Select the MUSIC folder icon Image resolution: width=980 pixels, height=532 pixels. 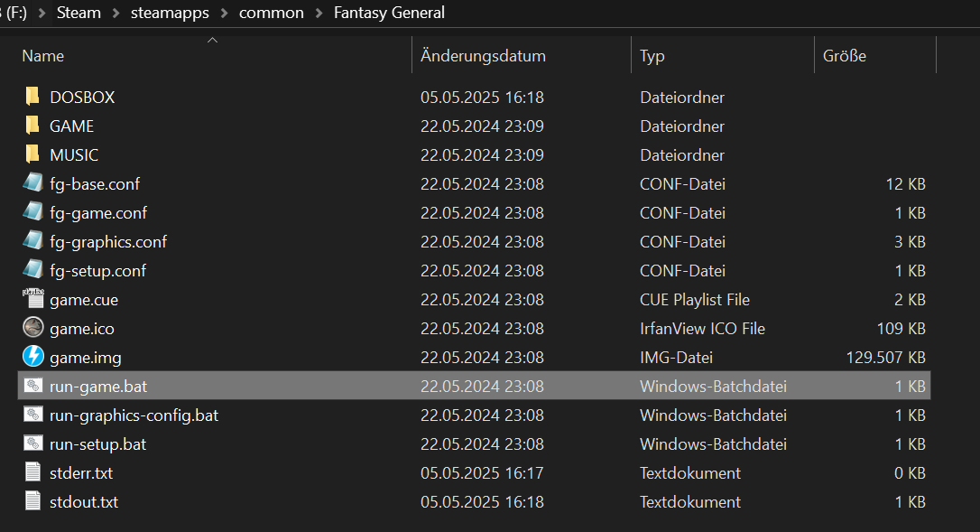(32, 154)
